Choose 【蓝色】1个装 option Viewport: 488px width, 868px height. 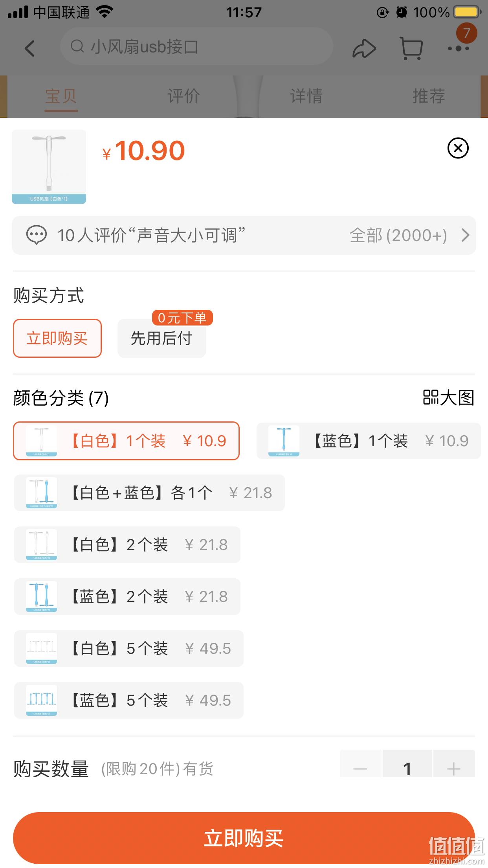369,441
